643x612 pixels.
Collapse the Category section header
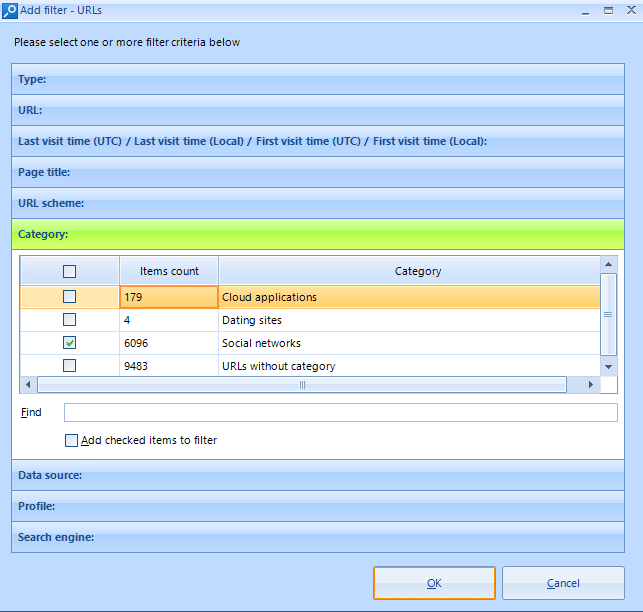[x=318, y=234]
